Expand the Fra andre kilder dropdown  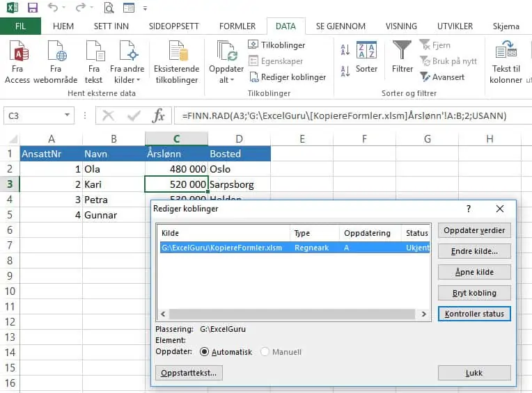point(138,80)
